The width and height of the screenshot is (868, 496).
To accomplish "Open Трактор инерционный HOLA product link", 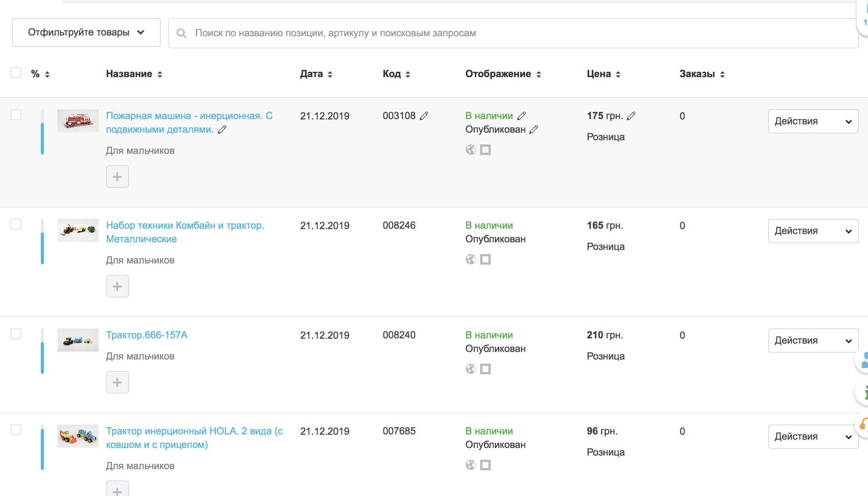I will coord(194,438).
